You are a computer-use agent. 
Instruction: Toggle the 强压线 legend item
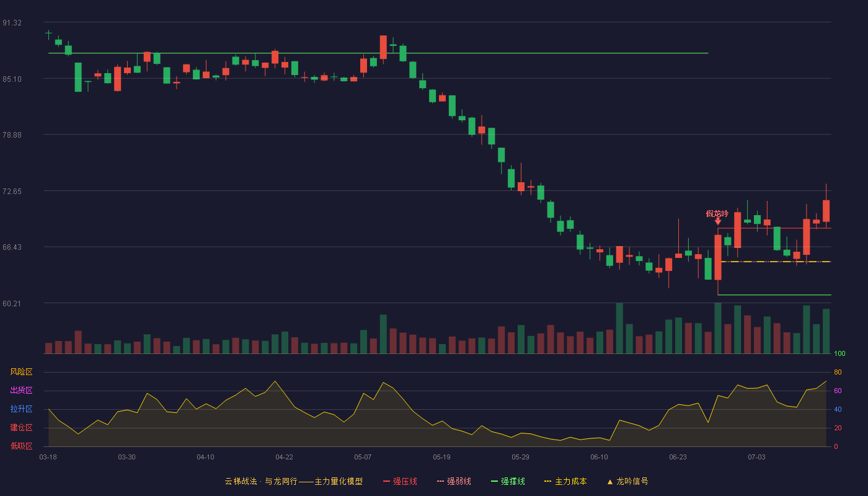(400, 481)
